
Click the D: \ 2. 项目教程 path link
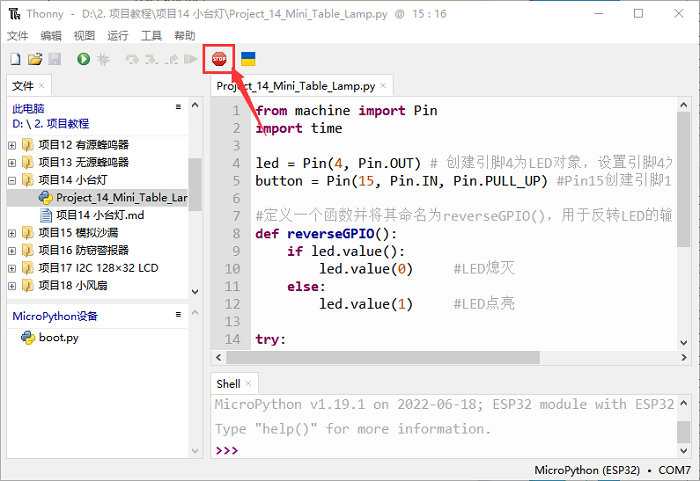pyautogui.click(x=53, y=124)
